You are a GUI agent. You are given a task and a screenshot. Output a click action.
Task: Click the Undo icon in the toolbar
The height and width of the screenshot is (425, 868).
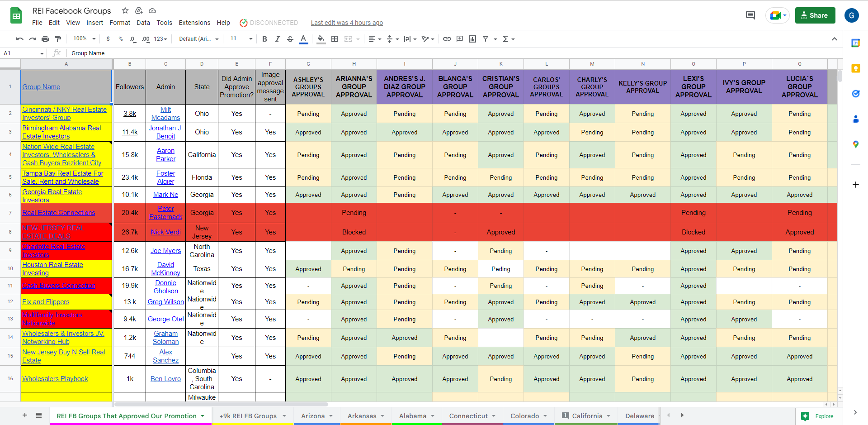[x=19, y=39]
